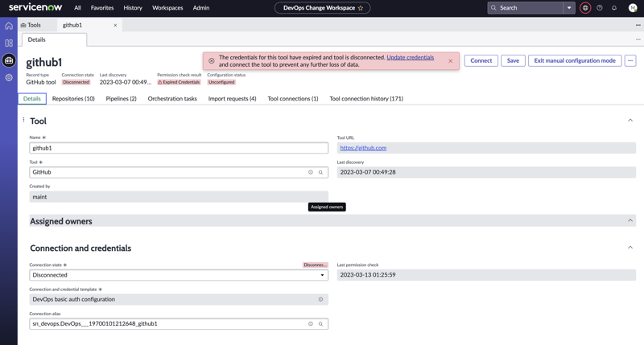Click into the Name input field
Screen dimensions: 644x345
pos(179,148)
